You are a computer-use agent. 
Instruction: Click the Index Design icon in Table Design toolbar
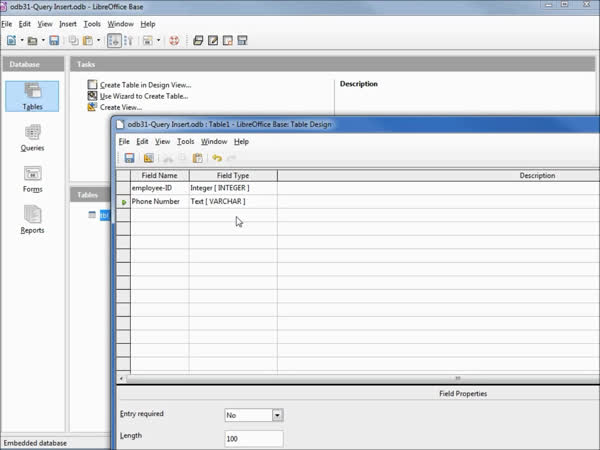[x=148, y=158]
